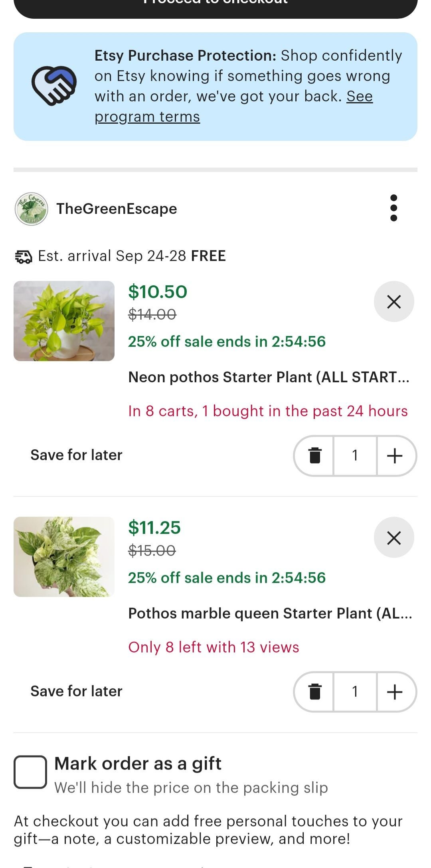The image size is (431, 868).
Task: Save Pothos marble queen for later
Action: [x=76, y=691]
